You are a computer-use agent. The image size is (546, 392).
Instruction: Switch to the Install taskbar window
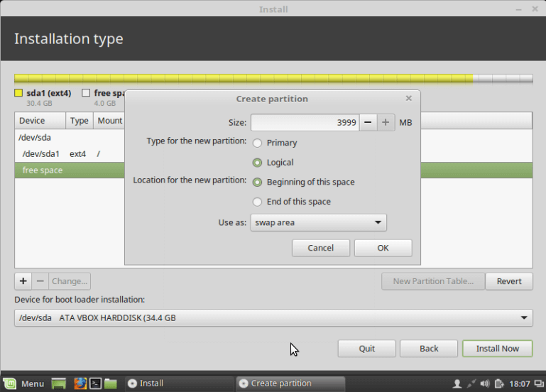pos(178,383)
